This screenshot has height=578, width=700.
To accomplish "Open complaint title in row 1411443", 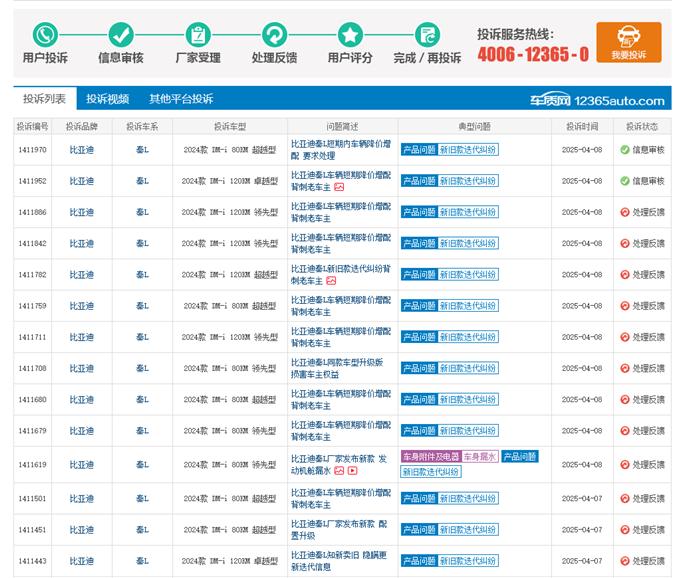I will click(338, 561).
